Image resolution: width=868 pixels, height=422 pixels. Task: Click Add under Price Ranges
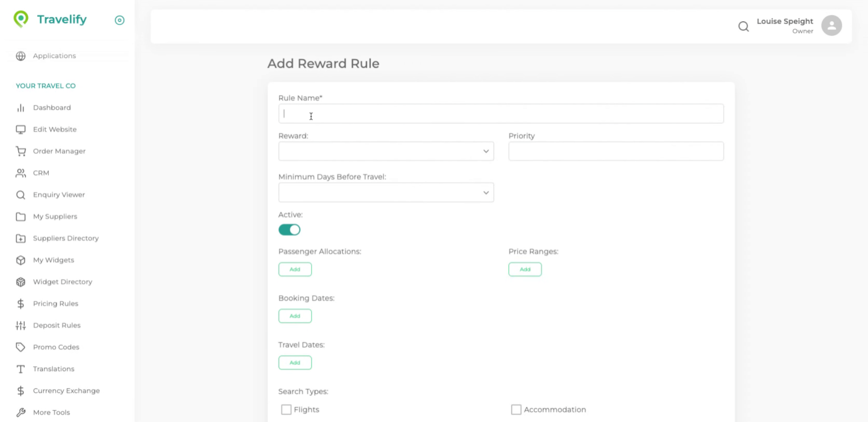coord(525,270)
